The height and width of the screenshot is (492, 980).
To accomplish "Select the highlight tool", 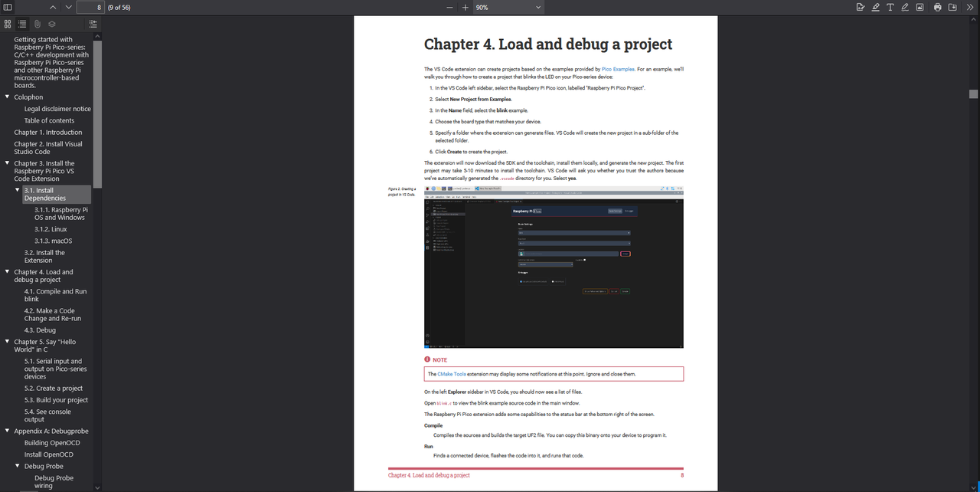I will 875,7.
